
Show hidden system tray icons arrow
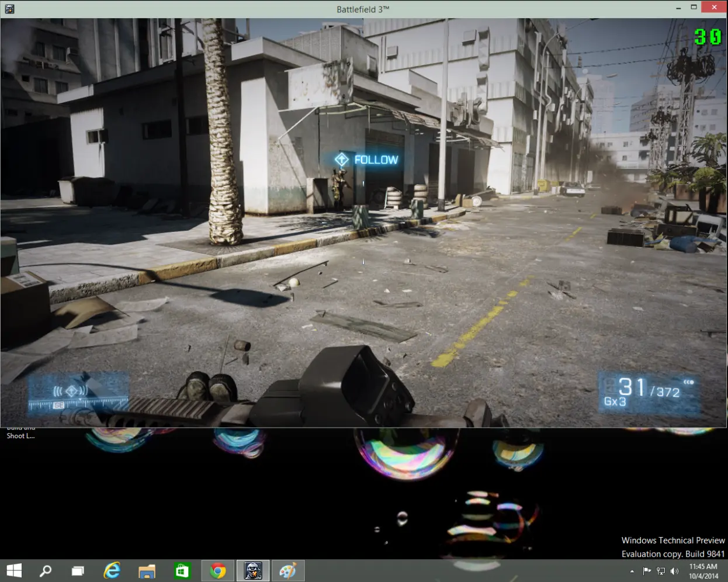point(632,571)
